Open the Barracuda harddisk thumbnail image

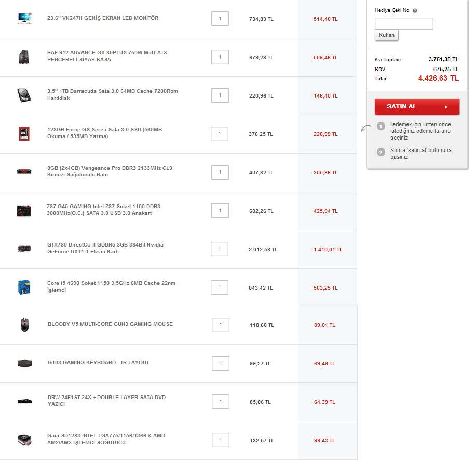pos(24,95)
